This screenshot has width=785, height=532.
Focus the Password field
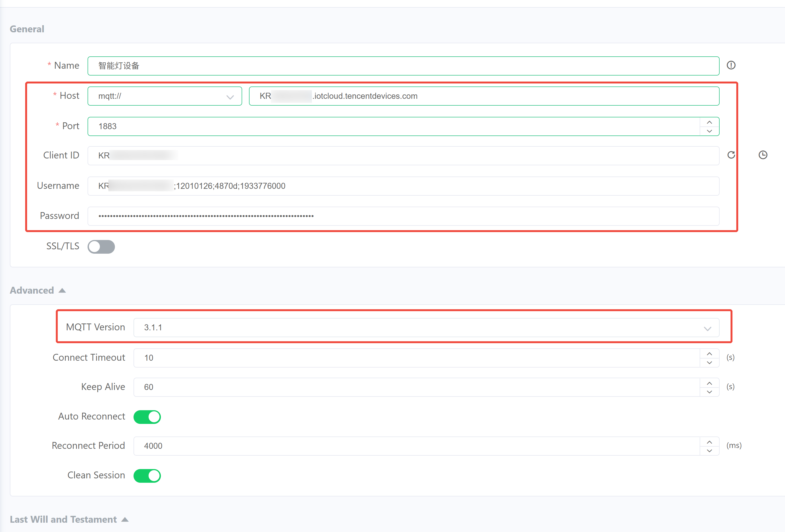(x=403, y=216)
